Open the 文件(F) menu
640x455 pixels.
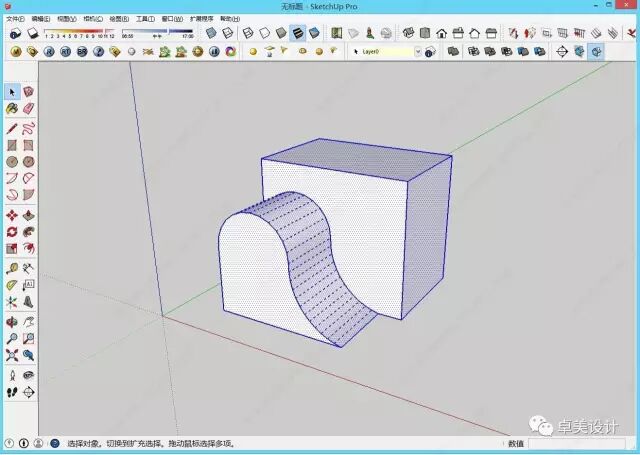(16, 19)
